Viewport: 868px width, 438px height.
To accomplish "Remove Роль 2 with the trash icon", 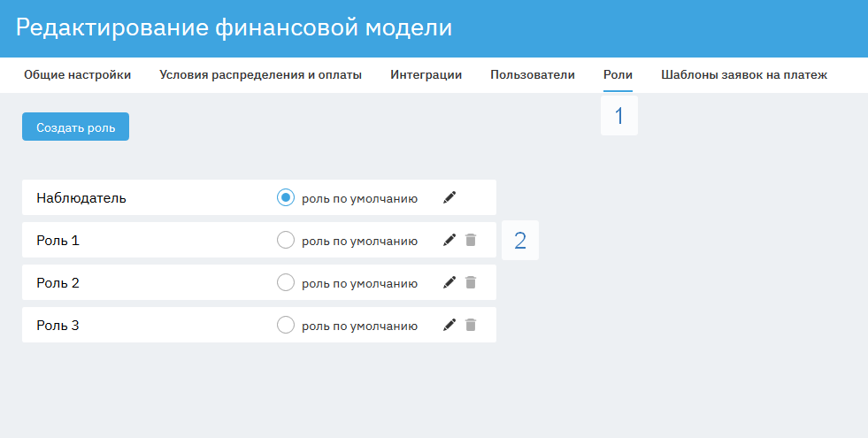I will 471,282.
